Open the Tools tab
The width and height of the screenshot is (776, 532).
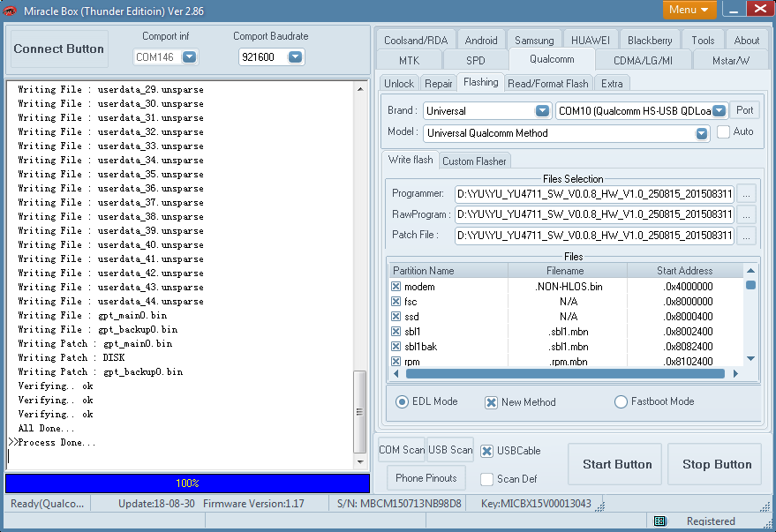click(703, 40)
